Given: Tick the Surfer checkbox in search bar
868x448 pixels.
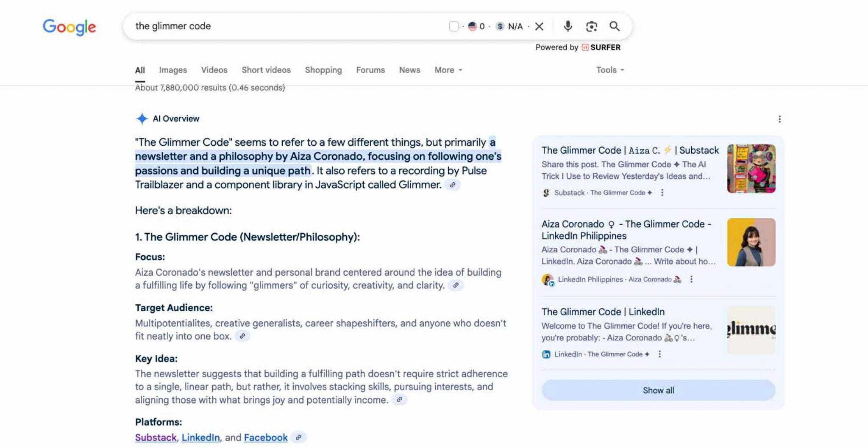Looking at the screenshot, I should click(x=453, y=26).
